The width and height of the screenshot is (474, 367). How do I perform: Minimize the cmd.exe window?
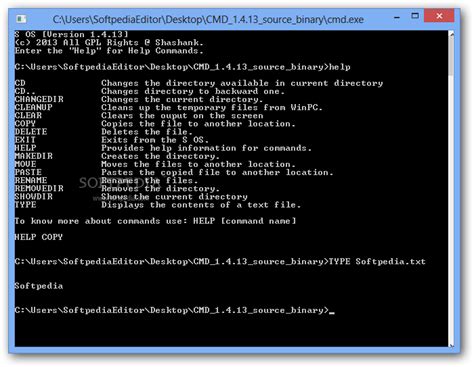[397, 16]
